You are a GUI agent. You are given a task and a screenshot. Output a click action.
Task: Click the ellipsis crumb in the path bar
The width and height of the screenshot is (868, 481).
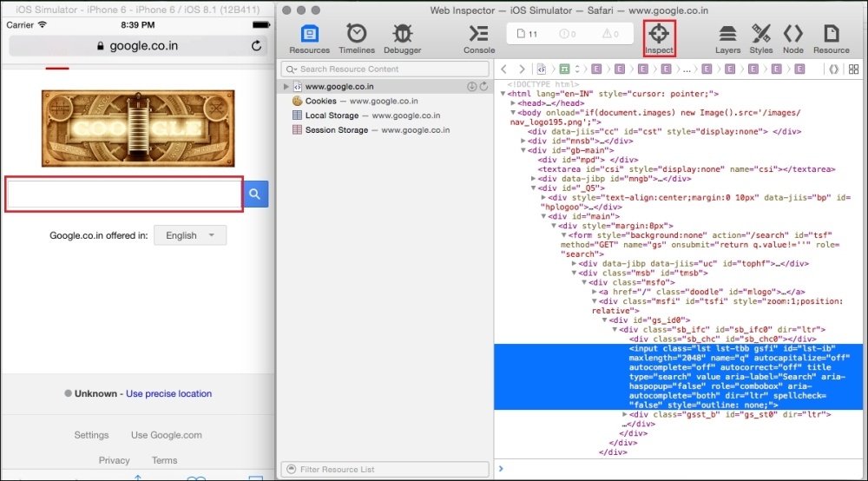pos(687,69)
